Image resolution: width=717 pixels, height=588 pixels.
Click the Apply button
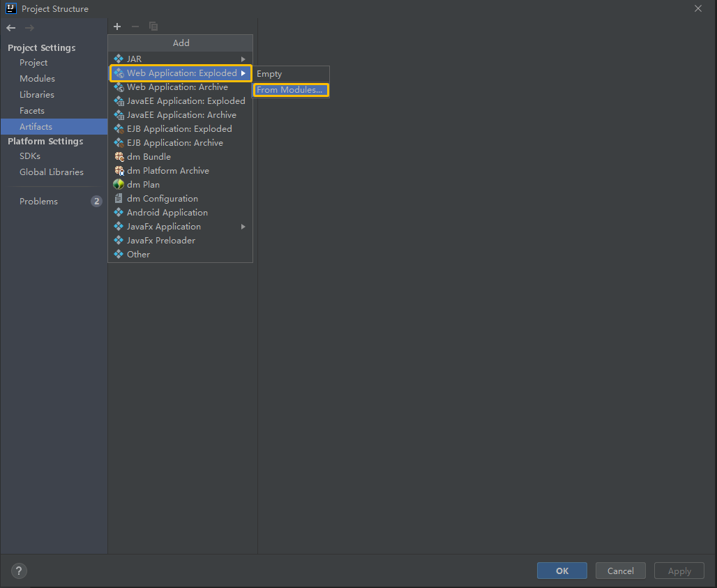tap(679, 571)
